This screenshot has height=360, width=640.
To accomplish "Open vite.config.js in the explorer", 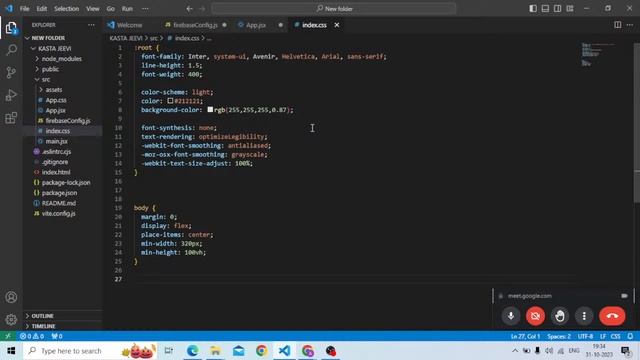I will (x=58, y=213).
